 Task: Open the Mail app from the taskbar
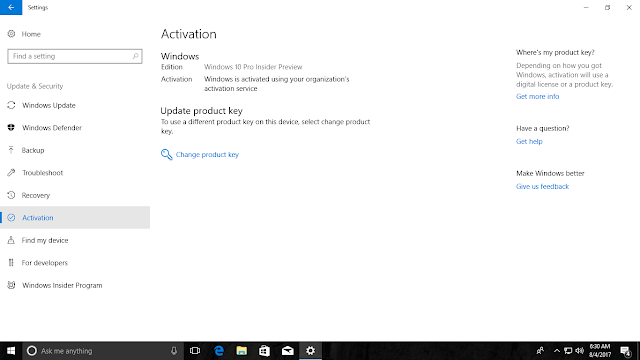287,351
